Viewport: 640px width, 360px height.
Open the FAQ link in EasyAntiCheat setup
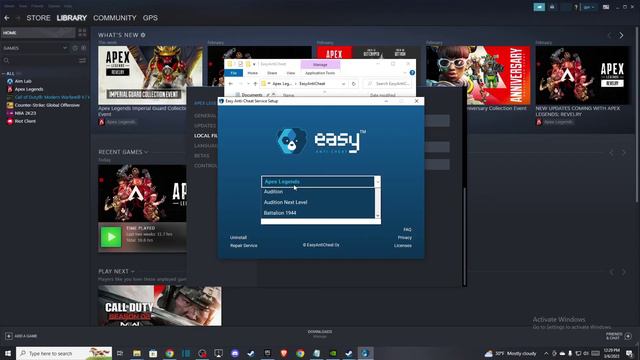click(x=407, y=230)
